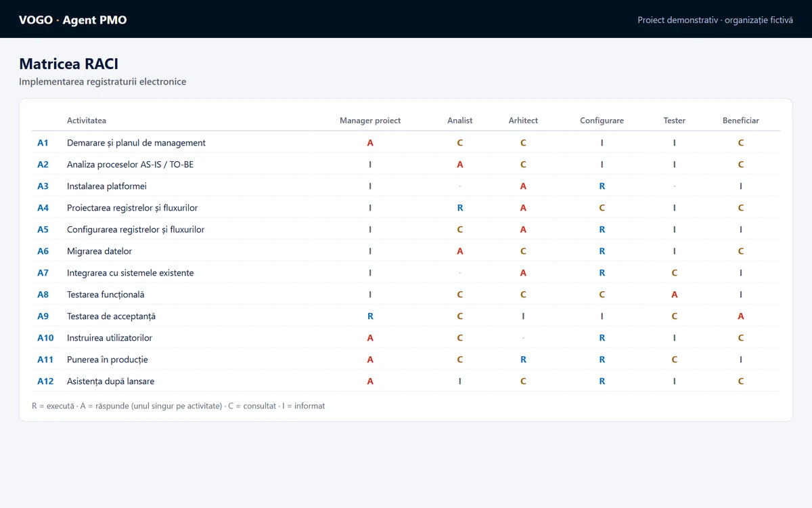
Task: Select Analist's A in Analiza proceselor row
Action: coord(460,165)
